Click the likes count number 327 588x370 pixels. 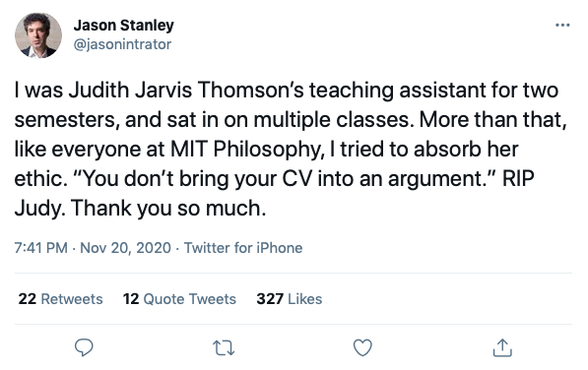[x=270, y=299]
